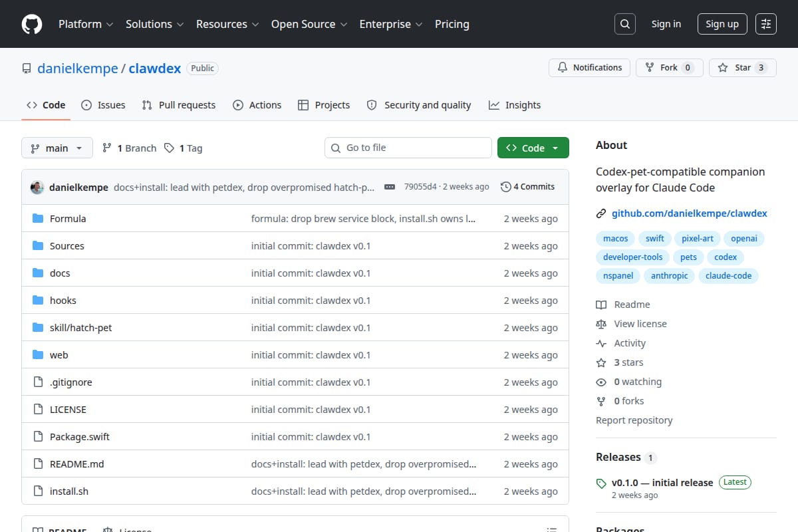Open the v0.1.0 initial release link
The width and height of the screenshot is (798, 532).
pyautogui.click(x=662, y=483)
